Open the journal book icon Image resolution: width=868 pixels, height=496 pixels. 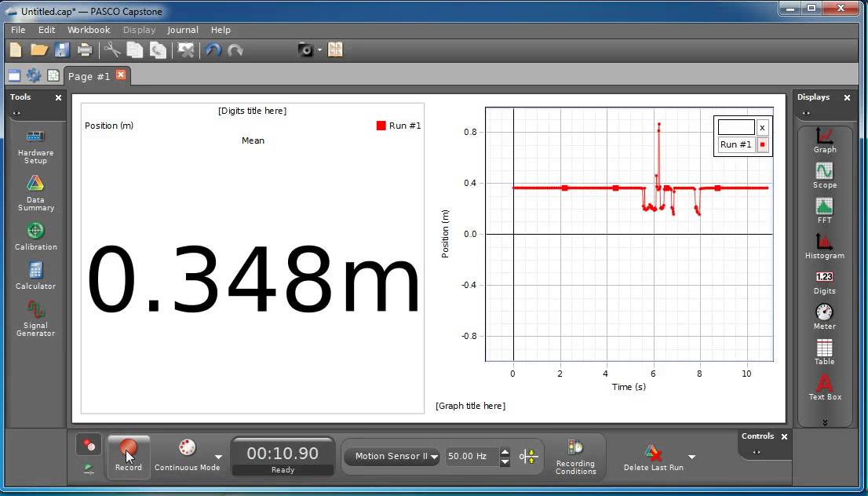[335, 49]
